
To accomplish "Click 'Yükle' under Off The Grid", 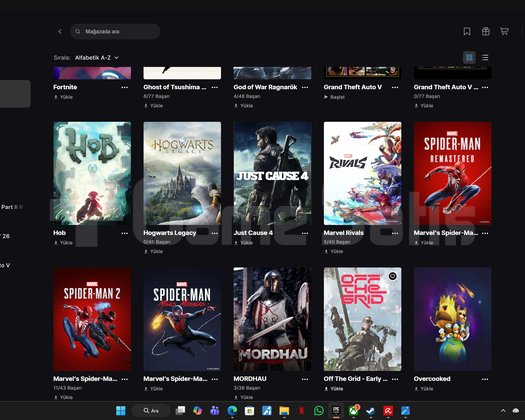I will 334,389.
